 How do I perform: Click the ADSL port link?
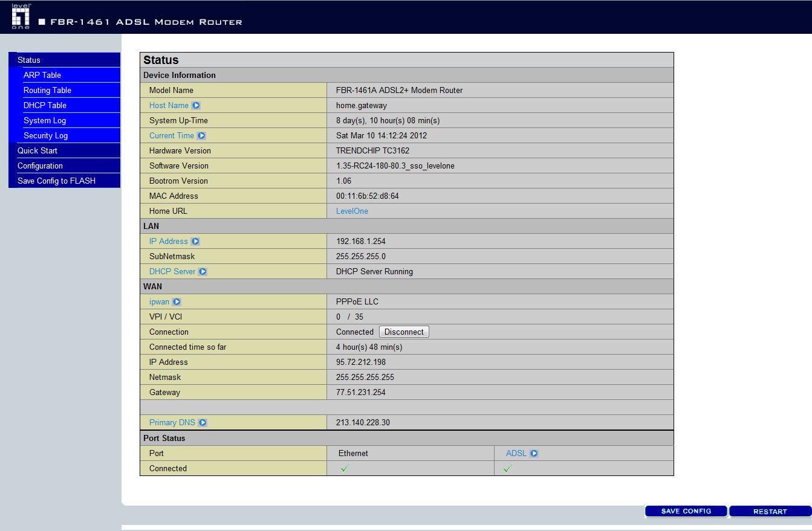click(516, 454)
